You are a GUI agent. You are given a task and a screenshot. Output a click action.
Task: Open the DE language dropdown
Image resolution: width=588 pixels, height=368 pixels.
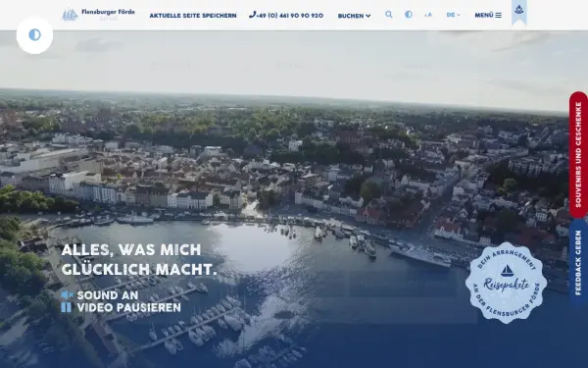point(453,15)
